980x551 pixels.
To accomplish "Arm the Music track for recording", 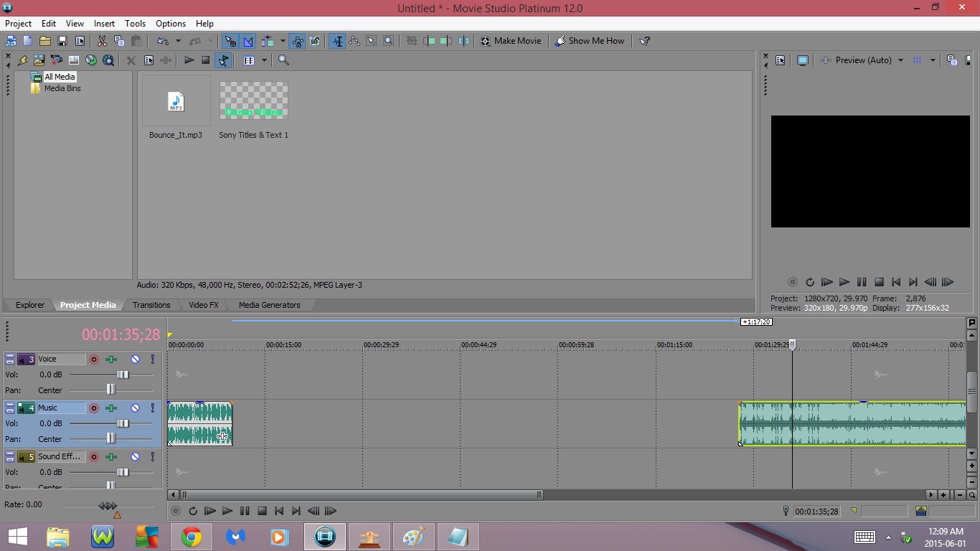I will (94, 408).
